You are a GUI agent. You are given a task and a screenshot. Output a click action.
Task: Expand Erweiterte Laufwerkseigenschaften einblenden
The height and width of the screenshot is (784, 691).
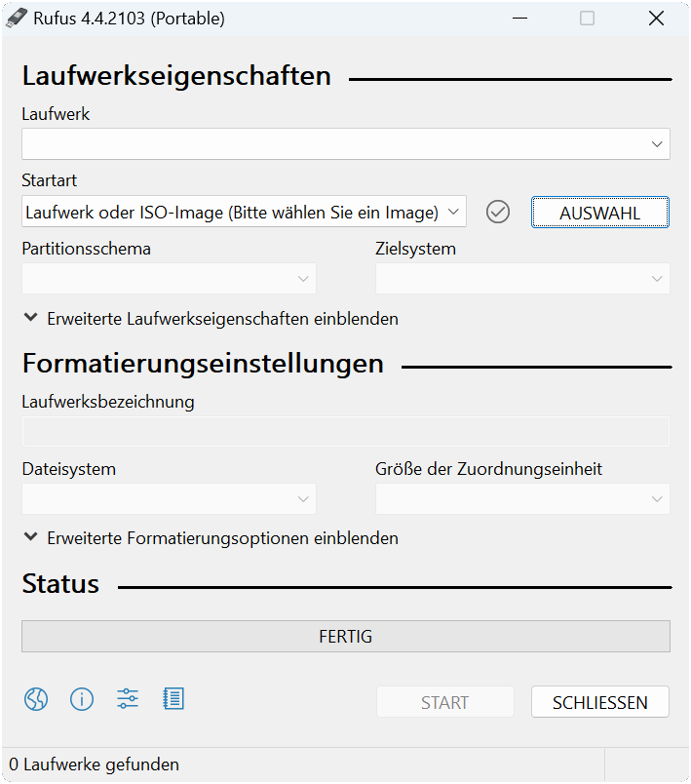pyautogui.click(x=211, y=319)
